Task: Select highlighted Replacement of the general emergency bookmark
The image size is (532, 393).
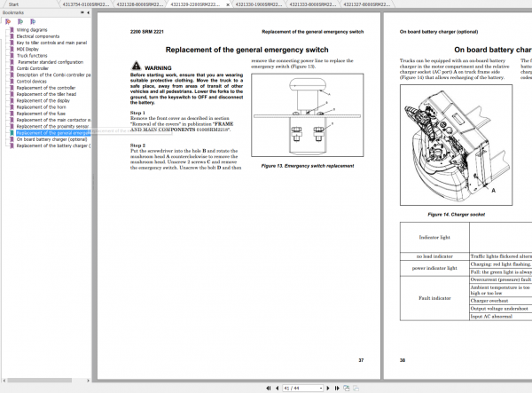Action: (x=53, y=133)
